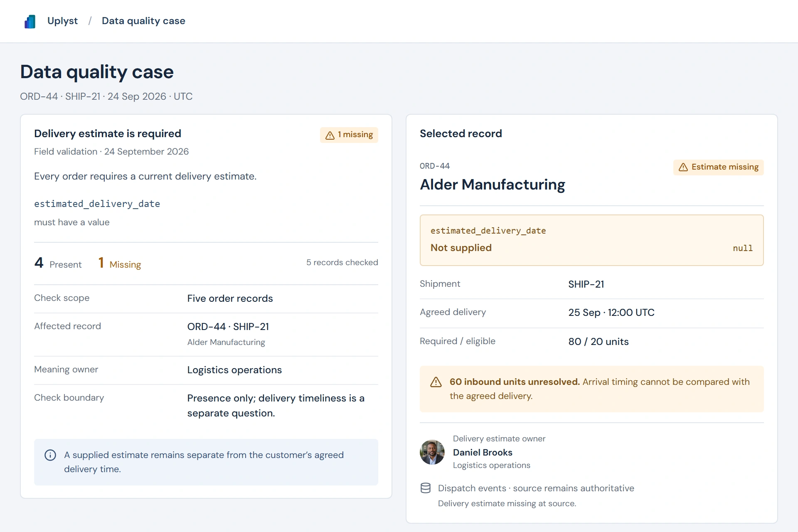Click the Uplyst logo icon
798x532 pixels.
tap(30, 21)
